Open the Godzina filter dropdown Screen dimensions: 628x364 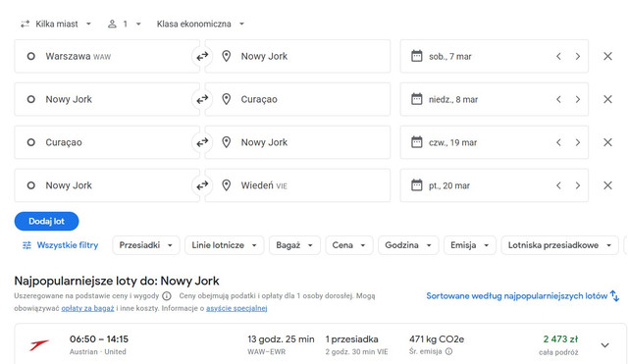(408, 245)
